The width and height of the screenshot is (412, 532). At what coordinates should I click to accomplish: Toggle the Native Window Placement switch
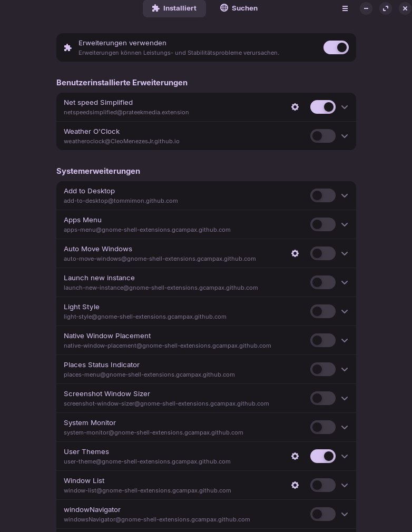322,340
